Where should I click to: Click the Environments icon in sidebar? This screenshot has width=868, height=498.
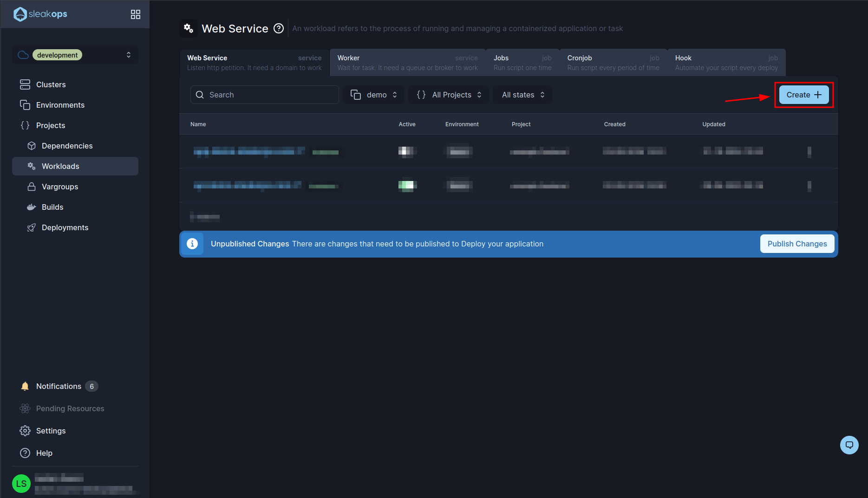pyautogui.click(x=25, y=105)
